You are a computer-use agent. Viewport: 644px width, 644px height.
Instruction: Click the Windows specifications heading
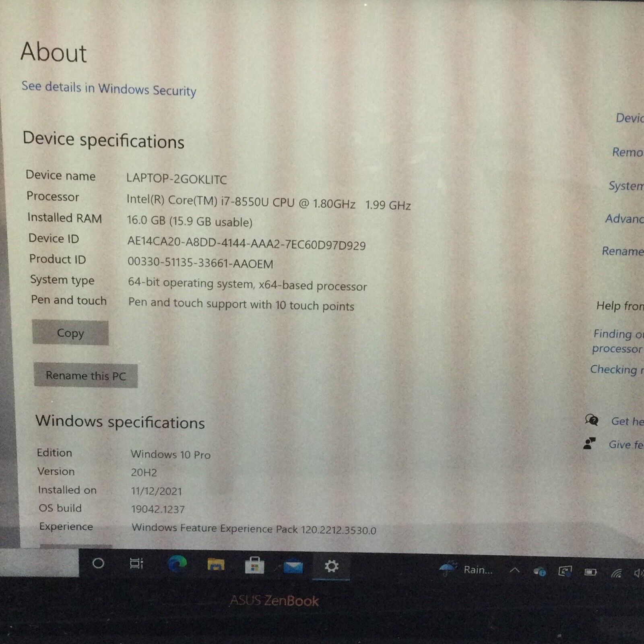(x=120, y=422)
